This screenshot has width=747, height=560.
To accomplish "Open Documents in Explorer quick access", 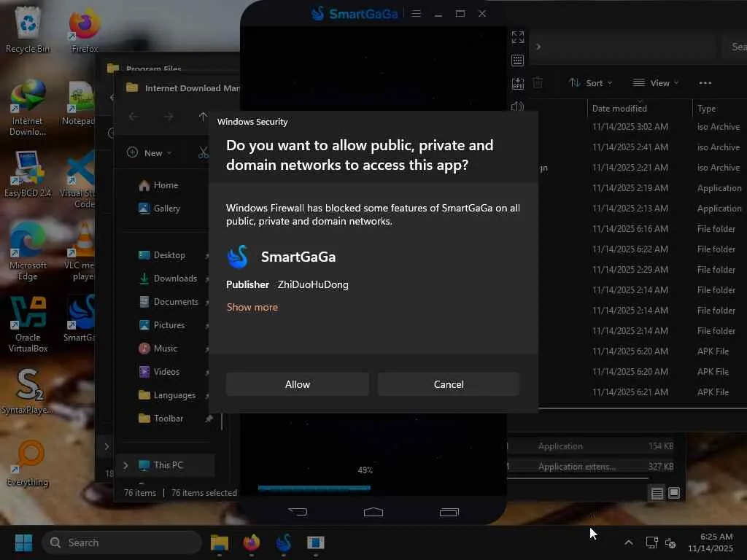I will tap(169, 302).
